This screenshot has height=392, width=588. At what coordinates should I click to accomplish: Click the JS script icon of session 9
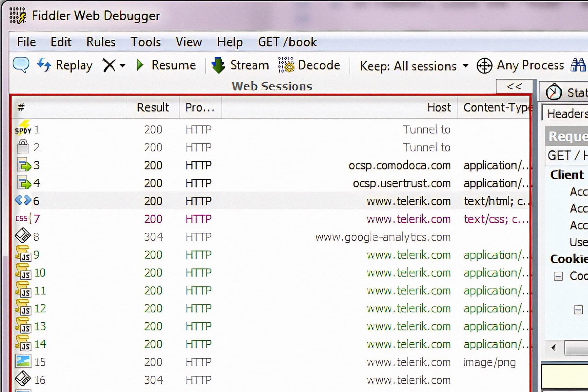pyautogui.click(x=23, y=254)
